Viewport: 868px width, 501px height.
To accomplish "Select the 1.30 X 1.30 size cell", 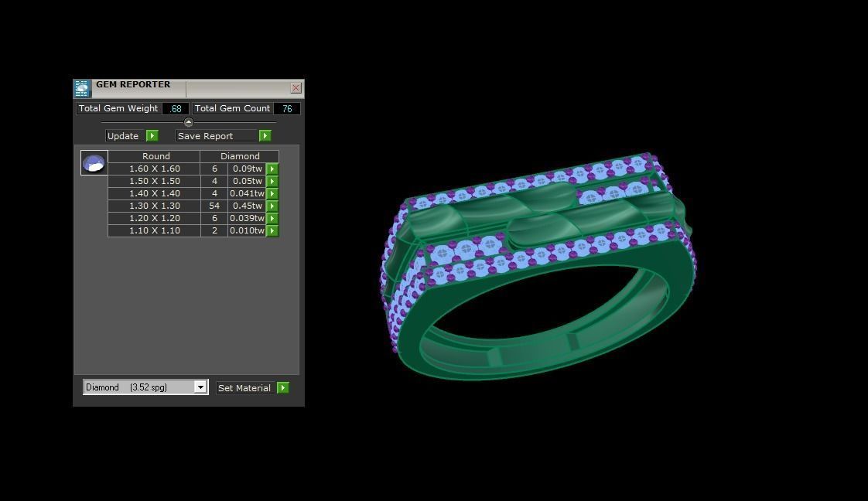I will pos(155,206).
